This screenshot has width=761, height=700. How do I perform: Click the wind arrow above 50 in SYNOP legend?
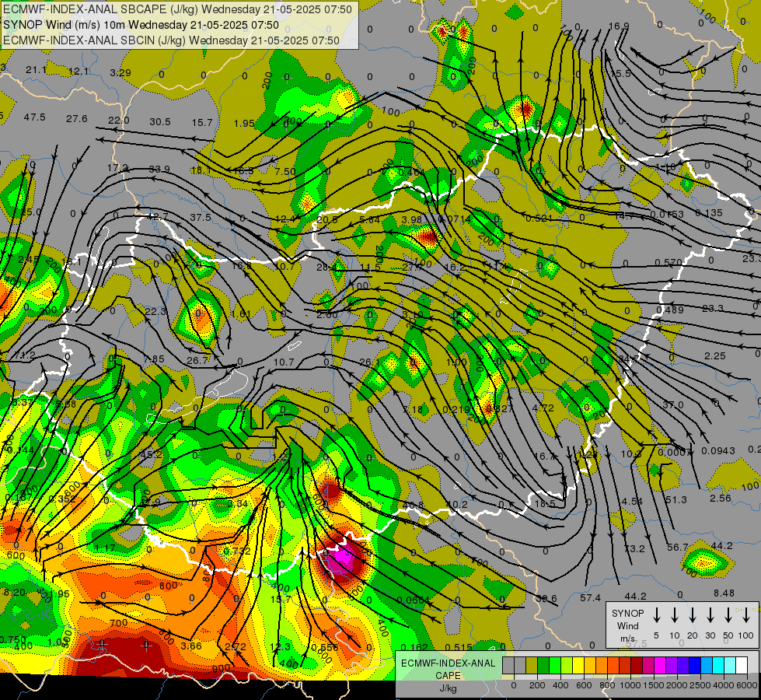coord(728,615)
